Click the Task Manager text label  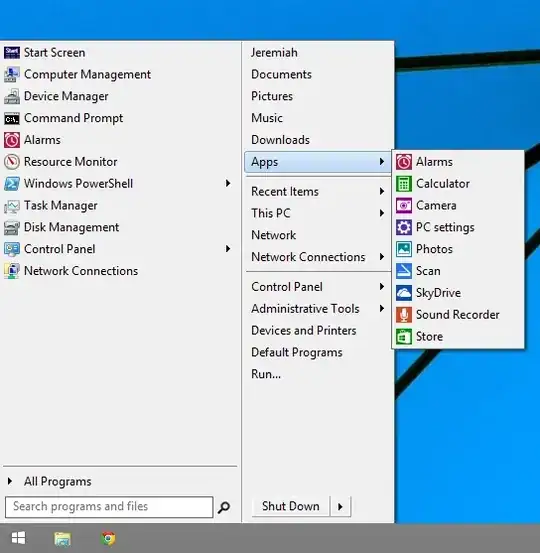tap(61, 206)
